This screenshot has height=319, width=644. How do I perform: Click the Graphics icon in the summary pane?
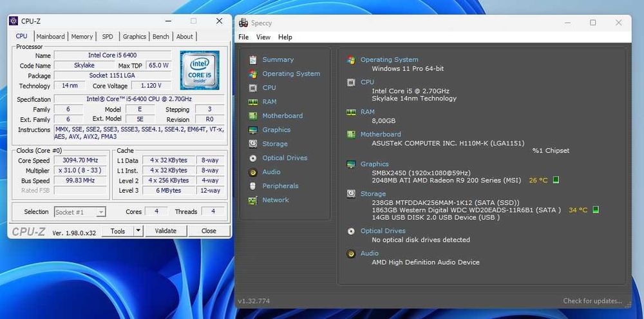click(x=351, y=164)
